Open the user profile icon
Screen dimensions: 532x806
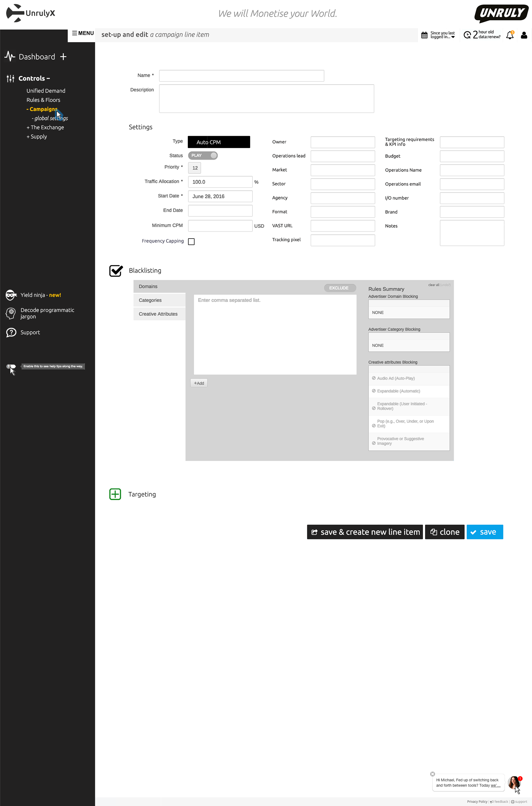pyautogui.click(x=524, y=35)
